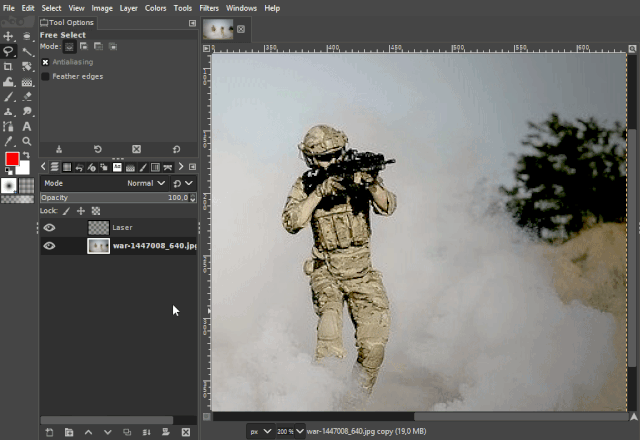This screenshot has height=440, width=640.
Task: Open Layers dock tab configuration menu
Action: click(x=192, y=167)
